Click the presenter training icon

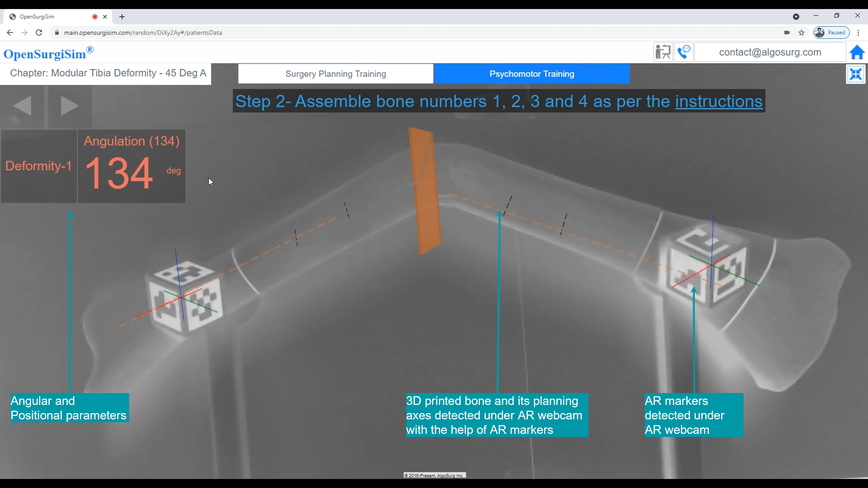[663, 52]
